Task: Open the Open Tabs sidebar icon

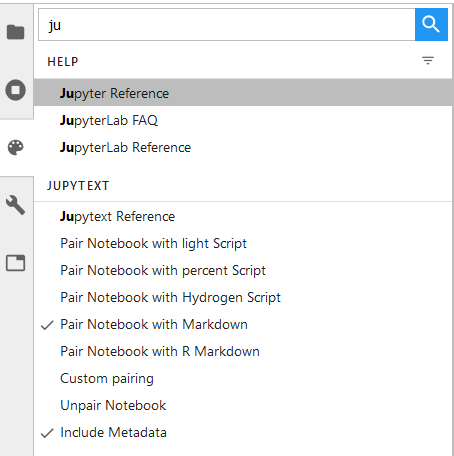Action: click(x=16, y=263)
